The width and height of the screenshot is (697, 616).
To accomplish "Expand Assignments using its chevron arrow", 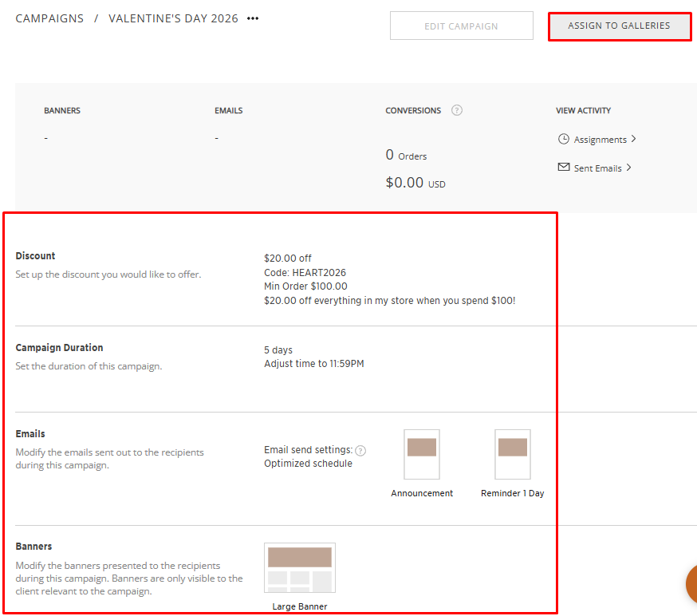I will 633,139.
